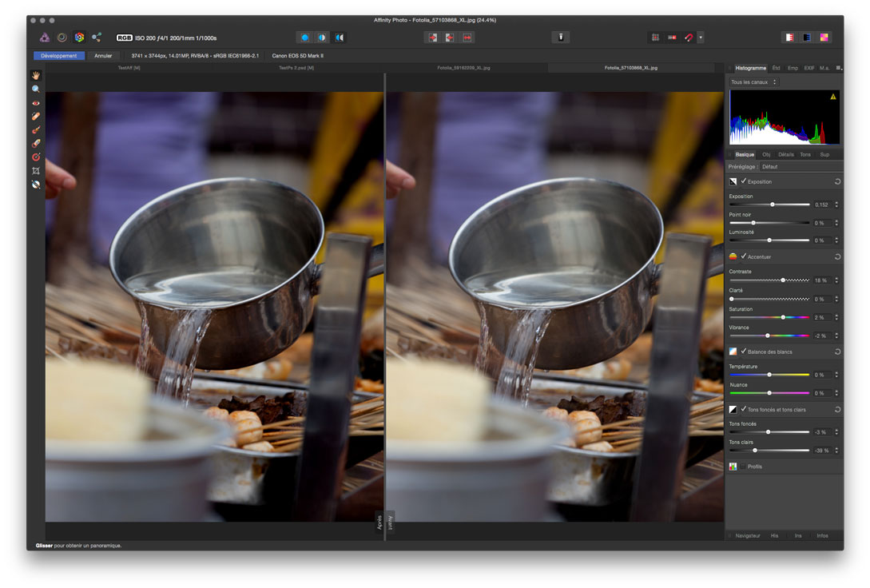This screenshot has width=870, height=588.
Task: Reset the Tons foncés et tons clairs section
Action: [x=837, y=409]
